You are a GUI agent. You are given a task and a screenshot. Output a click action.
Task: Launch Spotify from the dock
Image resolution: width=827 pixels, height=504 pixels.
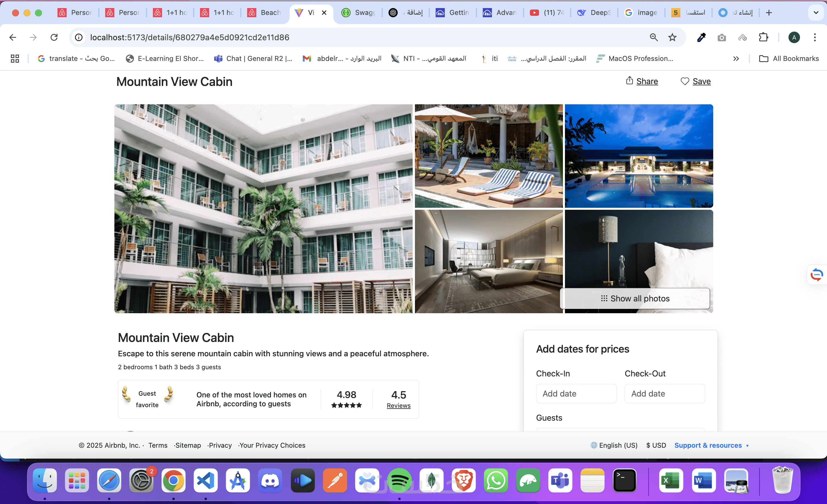(x=399, y=480)
